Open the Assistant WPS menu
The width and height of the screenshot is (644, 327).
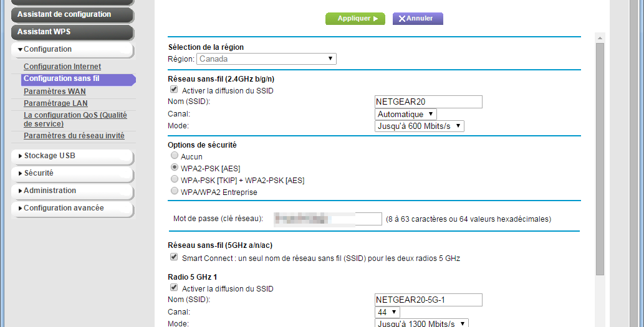[x=72, y=32]
